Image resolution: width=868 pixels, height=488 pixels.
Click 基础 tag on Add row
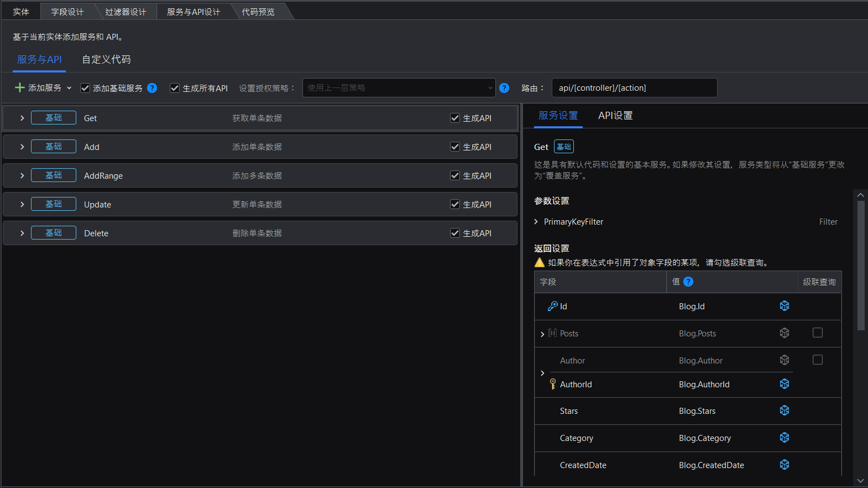pos(54,146)
